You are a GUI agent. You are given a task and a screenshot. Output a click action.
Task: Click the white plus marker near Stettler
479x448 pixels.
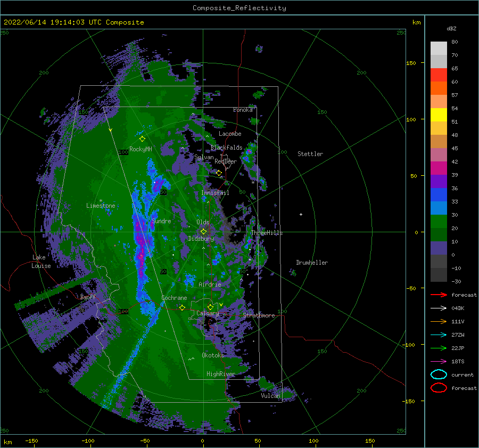tap(301, 214)
